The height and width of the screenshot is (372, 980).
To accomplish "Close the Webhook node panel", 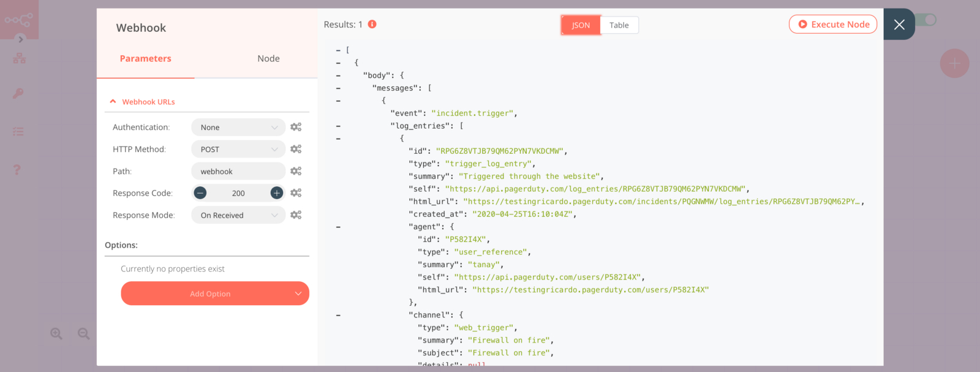I will pyautogui.click(x=899, y=25).
